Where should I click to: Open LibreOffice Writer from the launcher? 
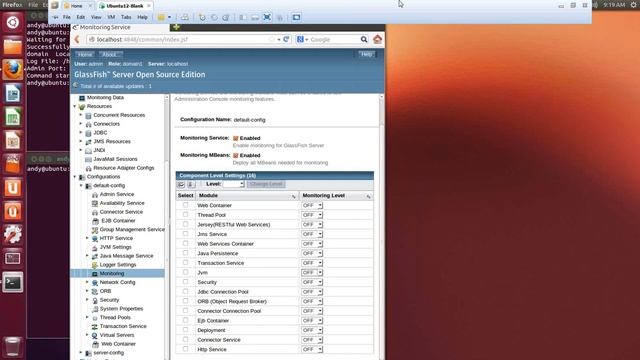[x=13, y=93]
